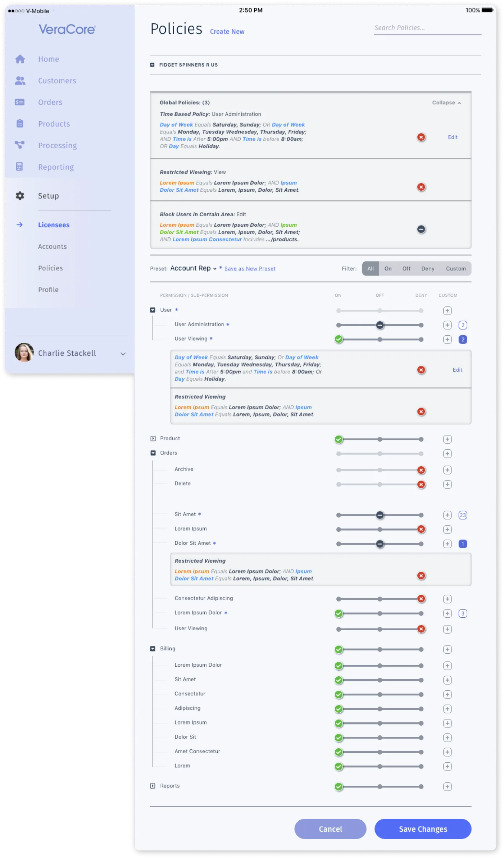
Task: Open custom count badge 3 on Lorem Ipsum Dolor
Action: click(463, 613)
